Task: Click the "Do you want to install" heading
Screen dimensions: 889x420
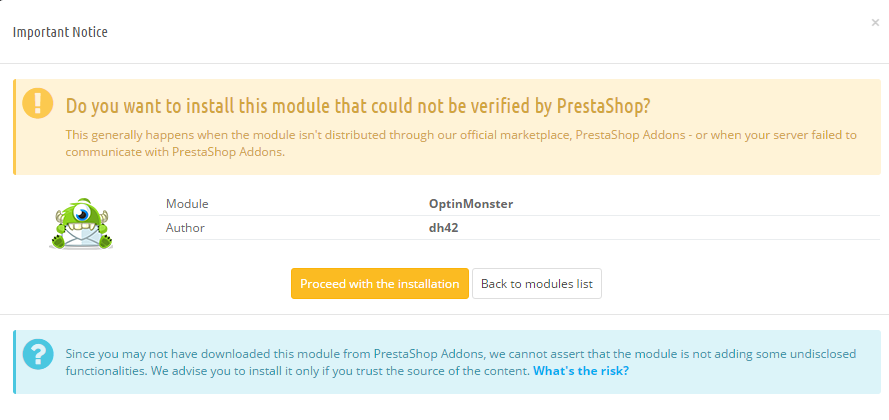Action: (358, 106)
